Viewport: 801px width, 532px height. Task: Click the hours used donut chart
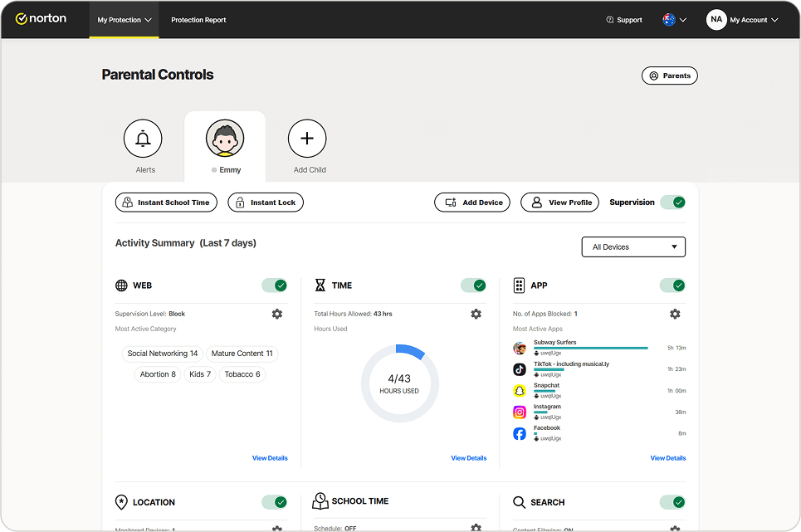click(x=400, y=383)
